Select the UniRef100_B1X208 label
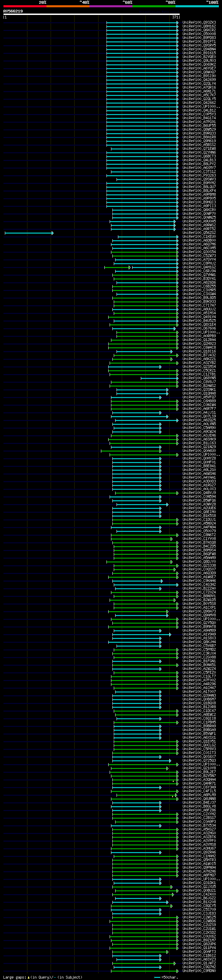 tap(199, 902)
